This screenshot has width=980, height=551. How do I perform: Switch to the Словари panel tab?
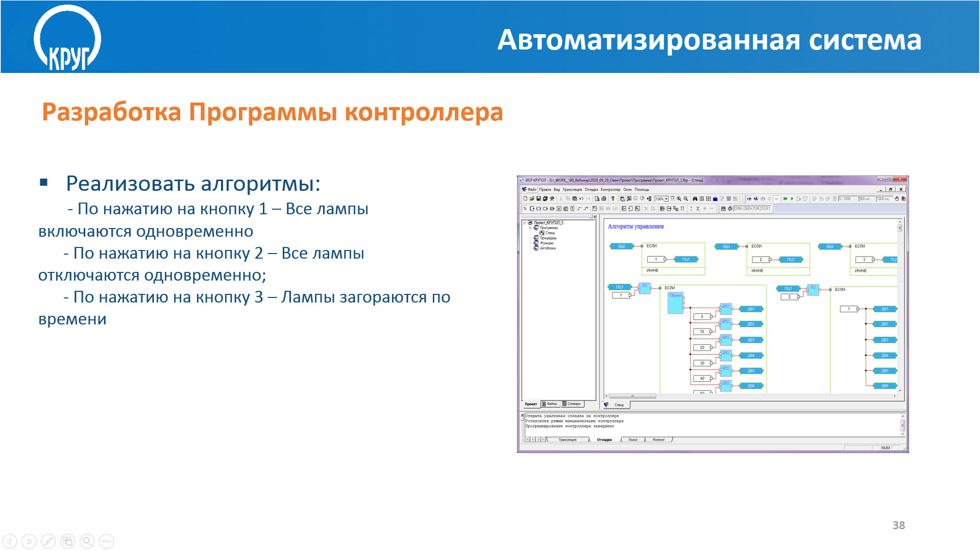(x=572, y=404)
